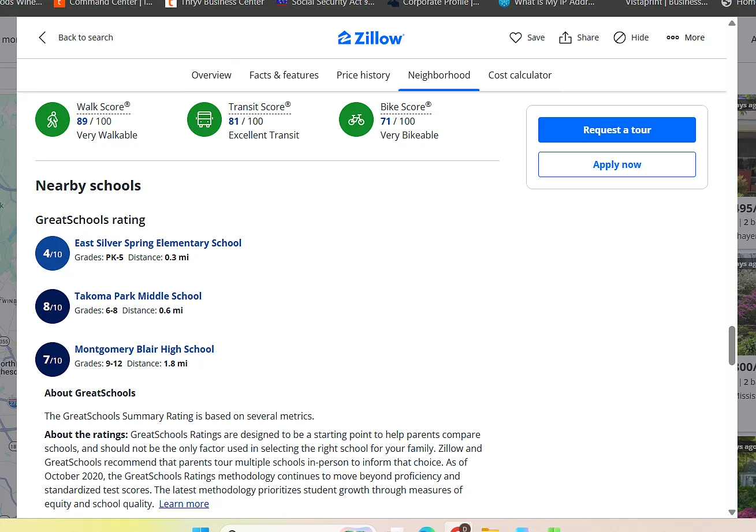
Task: Open the Social Security Act bookmark
Action: point(325,3)
